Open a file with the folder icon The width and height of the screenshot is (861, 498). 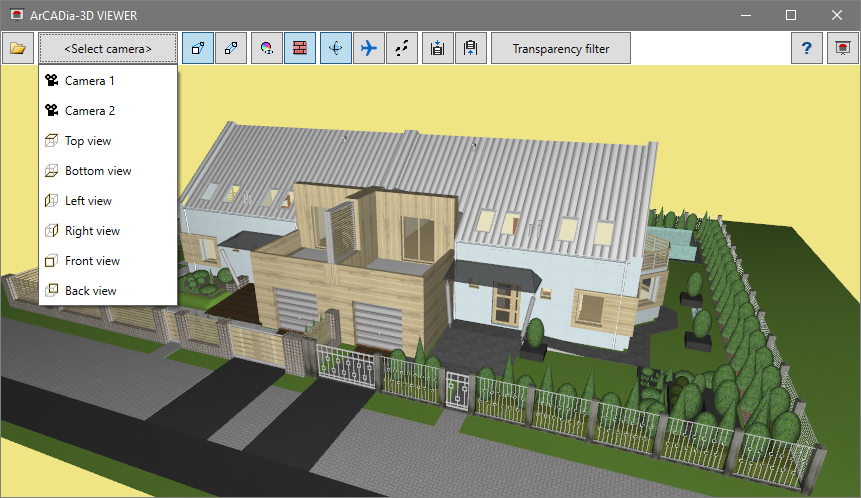18,48
